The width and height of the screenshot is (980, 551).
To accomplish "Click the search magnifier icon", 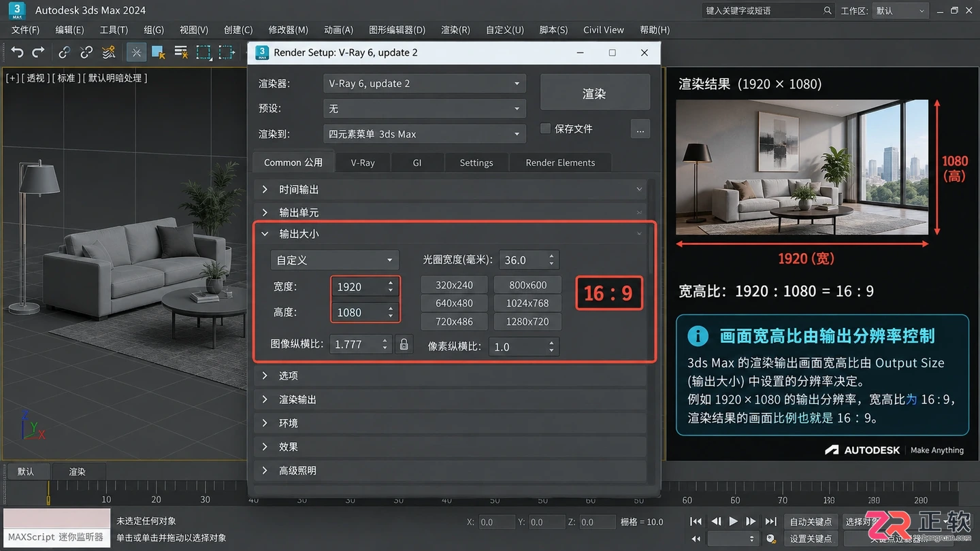I will (x=828, y=11).
